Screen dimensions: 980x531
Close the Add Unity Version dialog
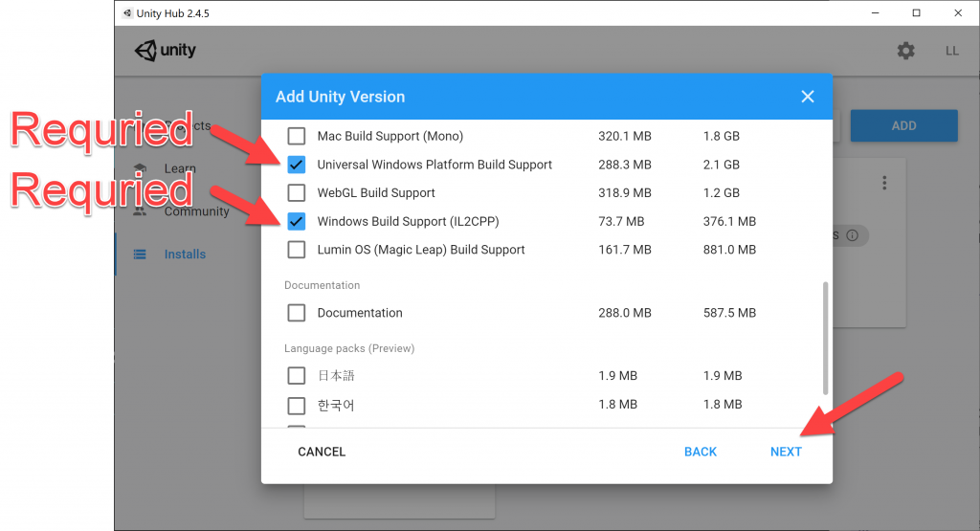[808, 97]
